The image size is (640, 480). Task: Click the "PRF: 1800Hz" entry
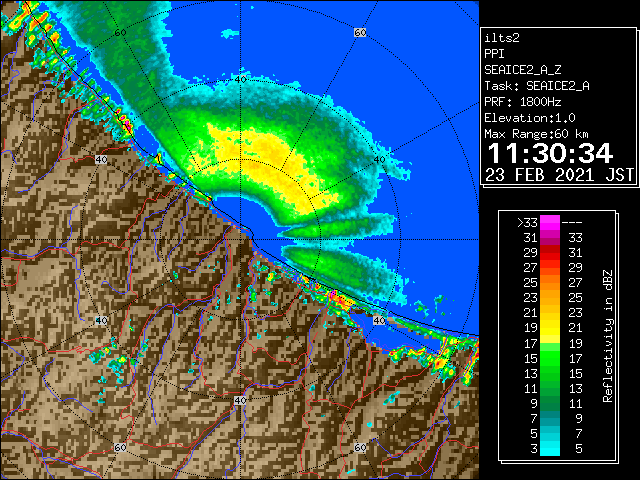(x=522, y=102)
